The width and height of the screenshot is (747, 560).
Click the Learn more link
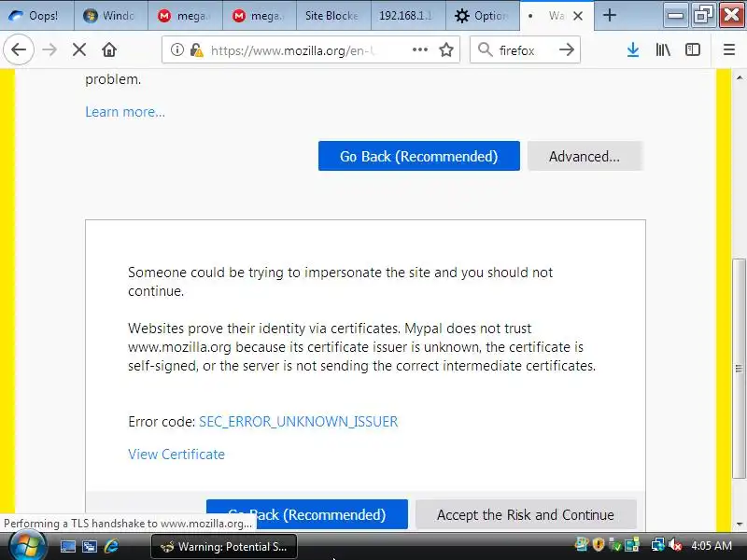pos(125,112)
